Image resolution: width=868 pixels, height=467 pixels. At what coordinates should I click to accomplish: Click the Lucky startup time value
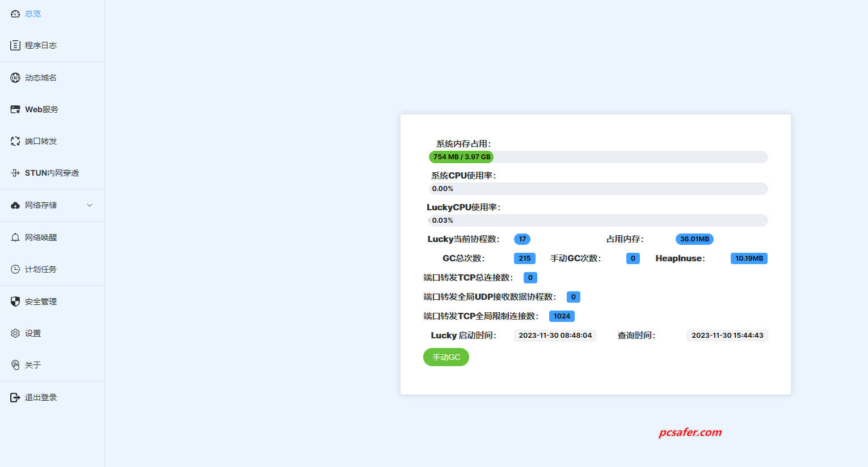555,336
